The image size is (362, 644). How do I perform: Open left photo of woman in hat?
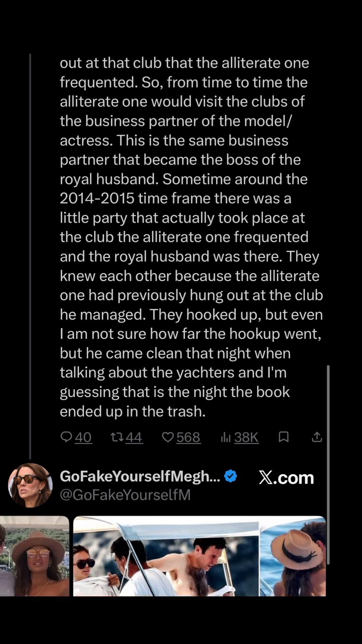pos(35,556)
